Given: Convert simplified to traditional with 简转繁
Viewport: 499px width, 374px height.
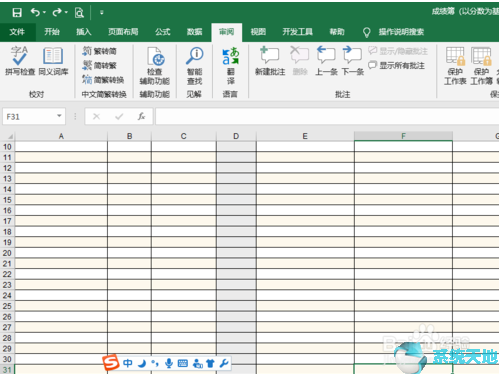Looking at the screenshot, I should click(100, 65).
